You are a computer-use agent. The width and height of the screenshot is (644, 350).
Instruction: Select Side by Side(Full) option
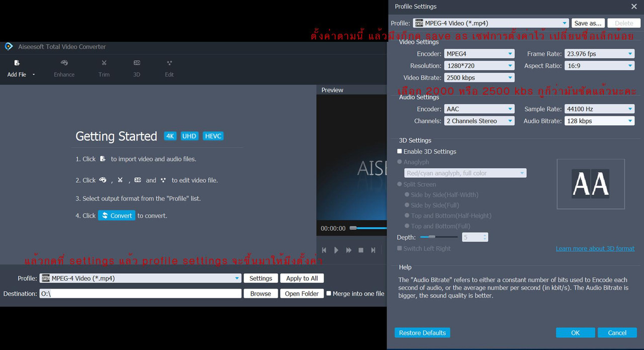pos(407,205)
